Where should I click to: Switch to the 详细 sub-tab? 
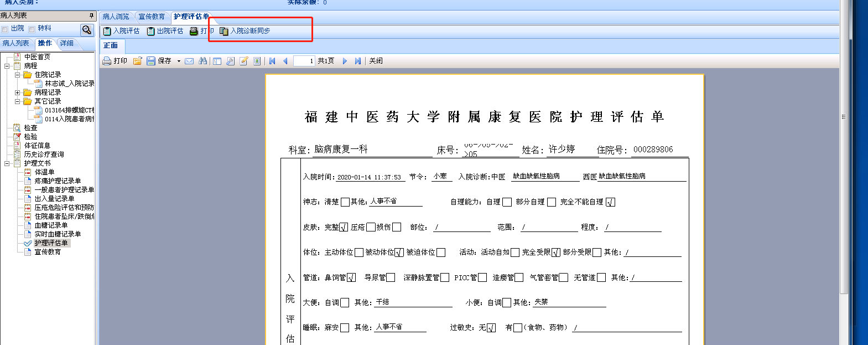[x=67, y=43]
